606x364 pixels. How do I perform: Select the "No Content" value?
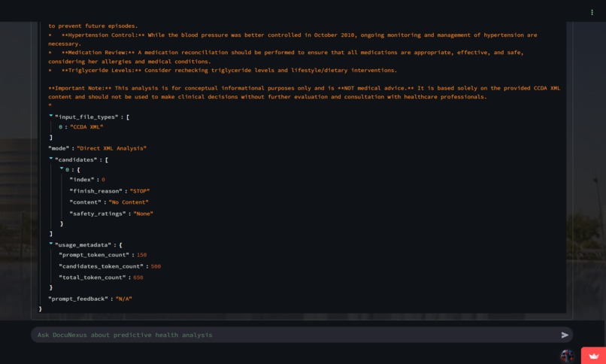[129, 202]
